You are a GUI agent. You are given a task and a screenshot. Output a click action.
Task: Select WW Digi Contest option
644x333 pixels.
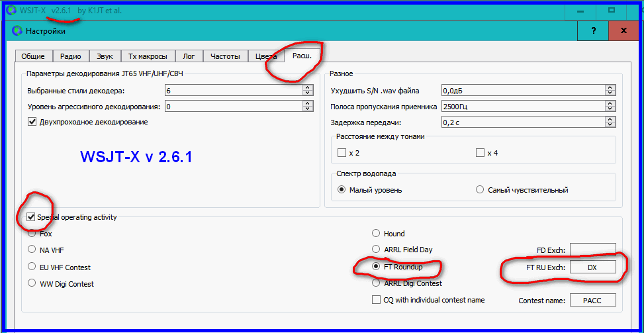32,283
